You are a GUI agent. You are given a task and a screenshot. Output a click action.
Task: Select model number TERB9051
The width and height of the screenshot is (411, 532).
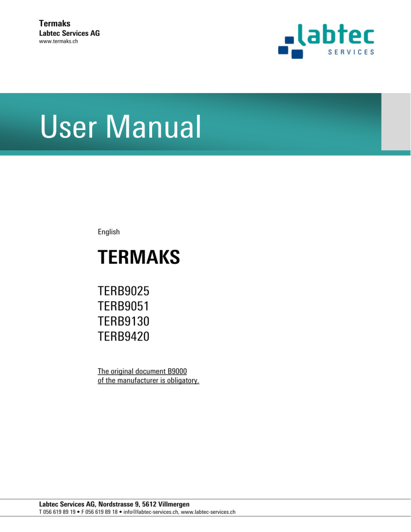click(x=123, y=306)
